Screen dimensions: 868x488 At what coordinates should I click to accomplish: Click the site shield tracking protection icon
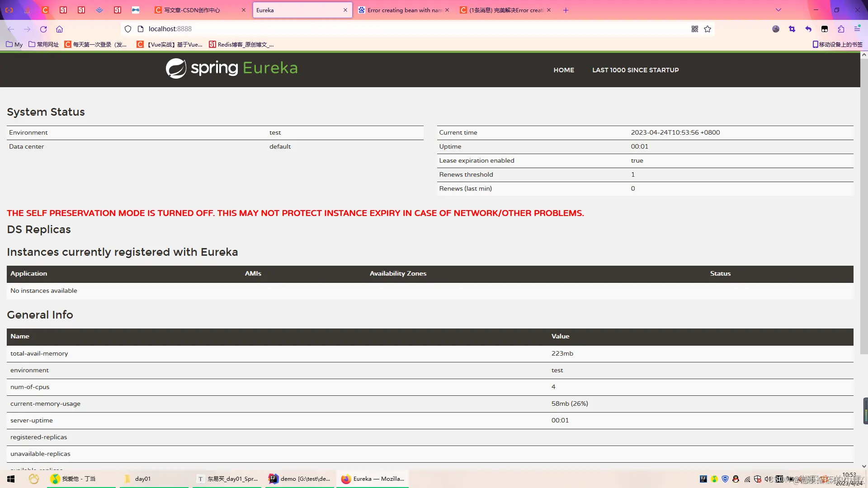click(128, 29)
